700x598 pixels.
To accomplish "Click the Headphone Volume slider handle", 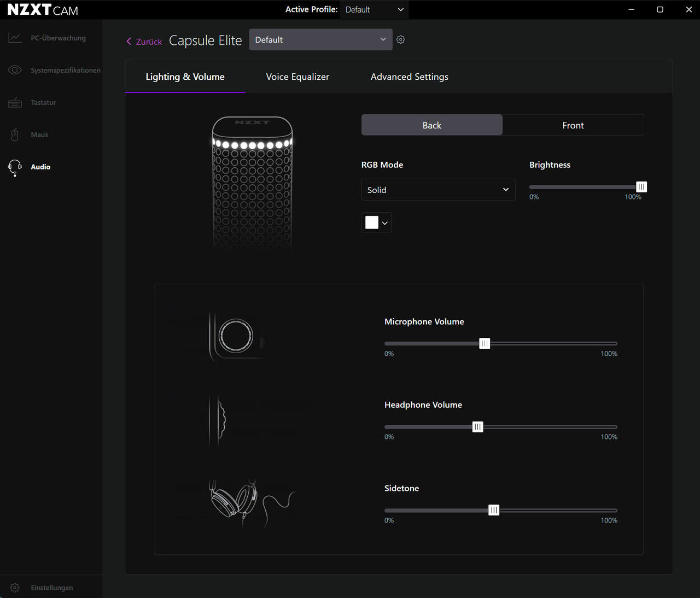I will click(x=477, y=427).
